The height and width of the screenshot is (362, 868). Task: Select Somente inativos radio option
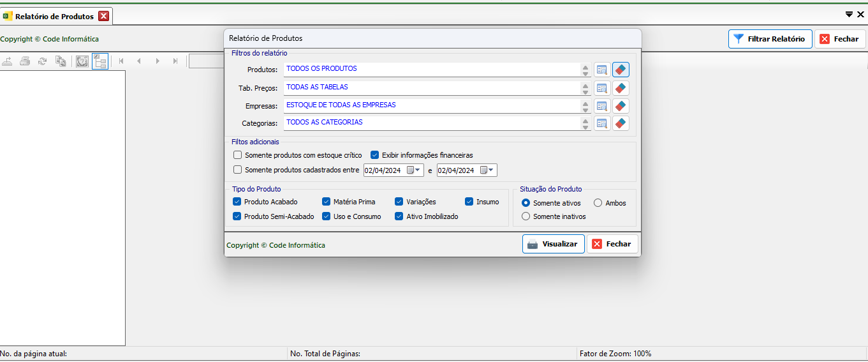526,216
